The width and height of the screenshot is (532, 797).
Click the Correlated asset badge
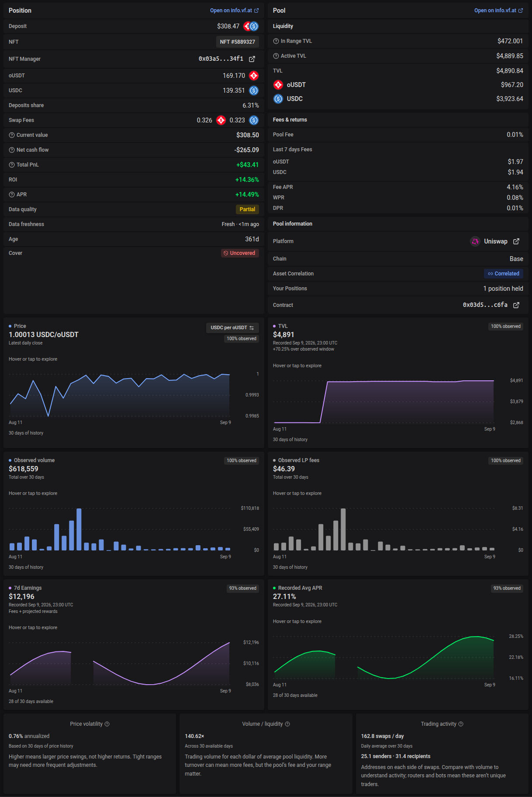tap(504, 274)
